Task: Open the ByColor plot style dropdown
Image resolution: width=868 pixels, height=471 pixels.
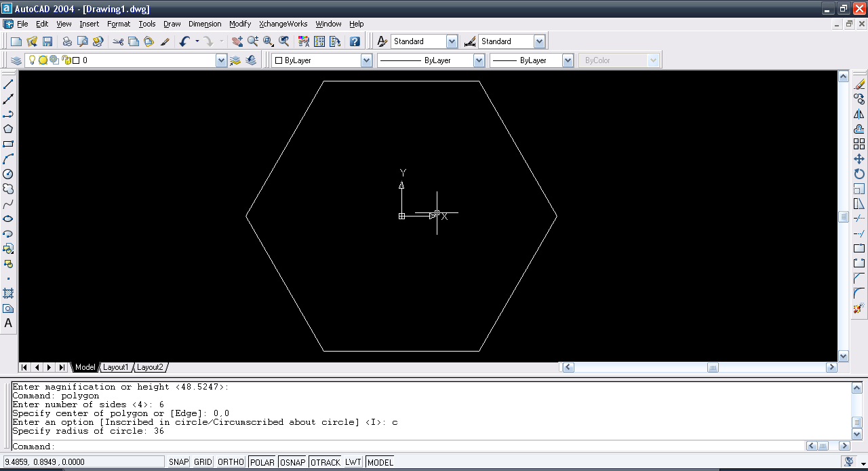Action: [x=653, y=60]
